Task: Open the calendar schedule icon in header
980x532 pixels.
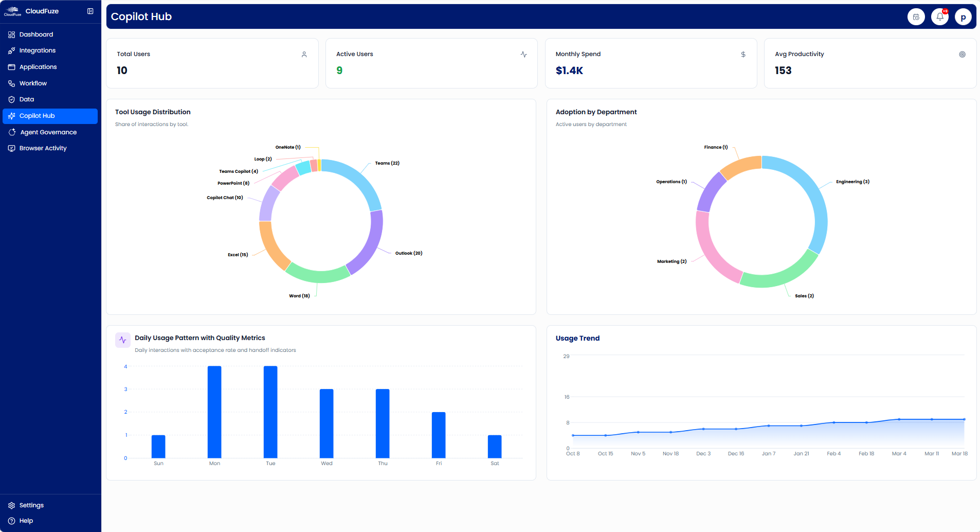Action: click(x=916, y=17)
